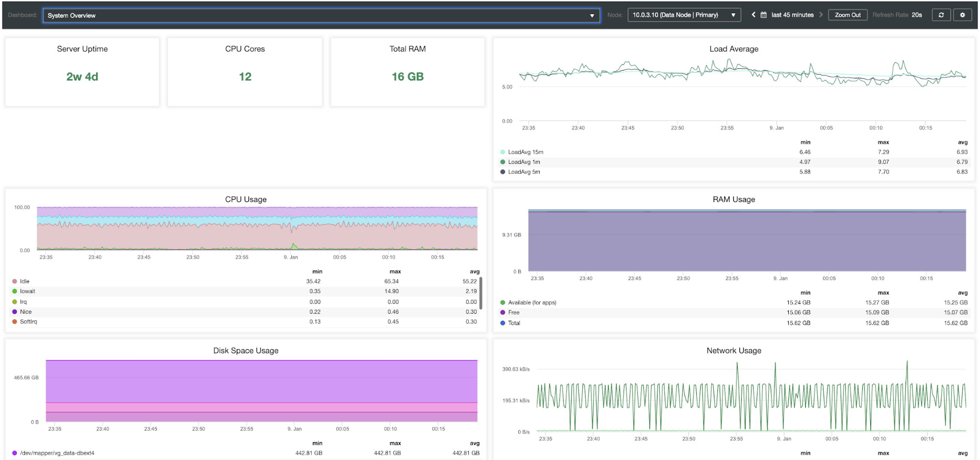Click the CPU Usage panel title

tap(246, 199)
